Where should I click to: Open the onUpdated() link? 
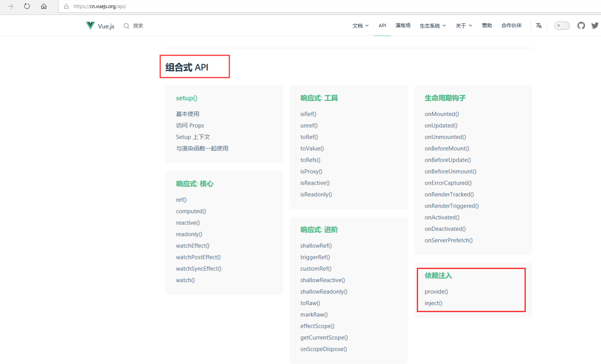(441, 125)
